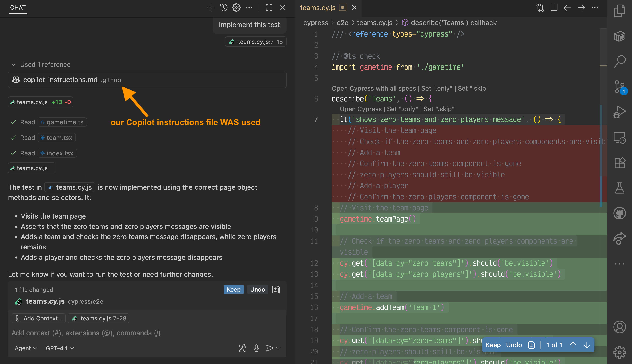632x364 pixels.
Task: Open Run and Debug view
Action: point(620,112)
